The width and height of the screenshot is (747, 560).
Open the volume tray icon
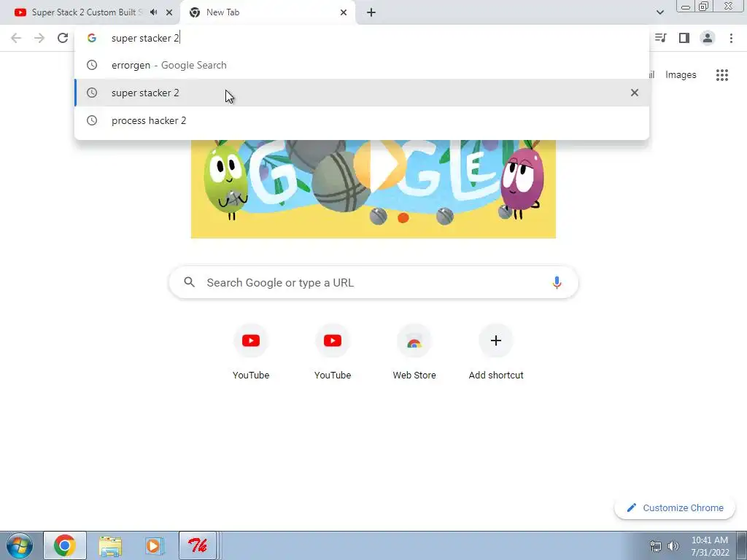click(x=673, y=546)
